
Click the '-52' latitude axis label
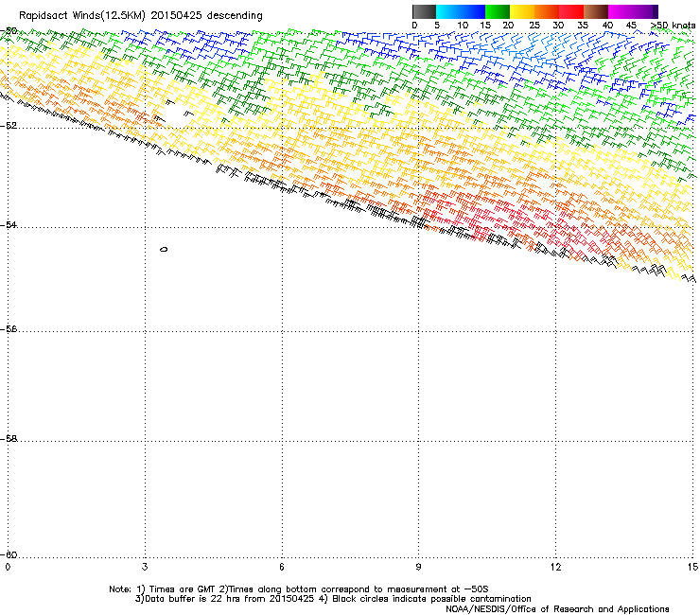(x=9, y=126)
